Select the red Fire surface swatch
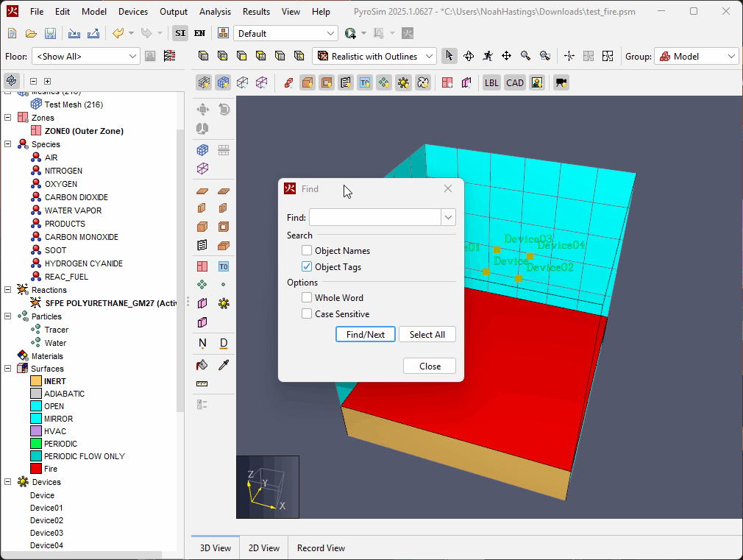Viewport: 743px width, 560px height. [36, 469]
